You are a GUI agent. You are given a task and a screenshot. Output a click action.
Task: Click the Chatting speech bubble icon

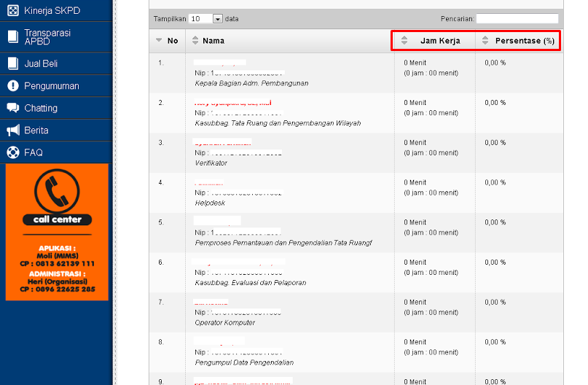coord(12,108)
